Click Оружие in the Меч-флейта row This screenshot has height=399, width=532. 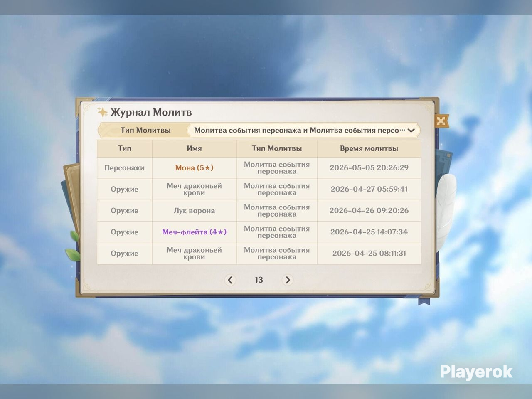[125, 232]
